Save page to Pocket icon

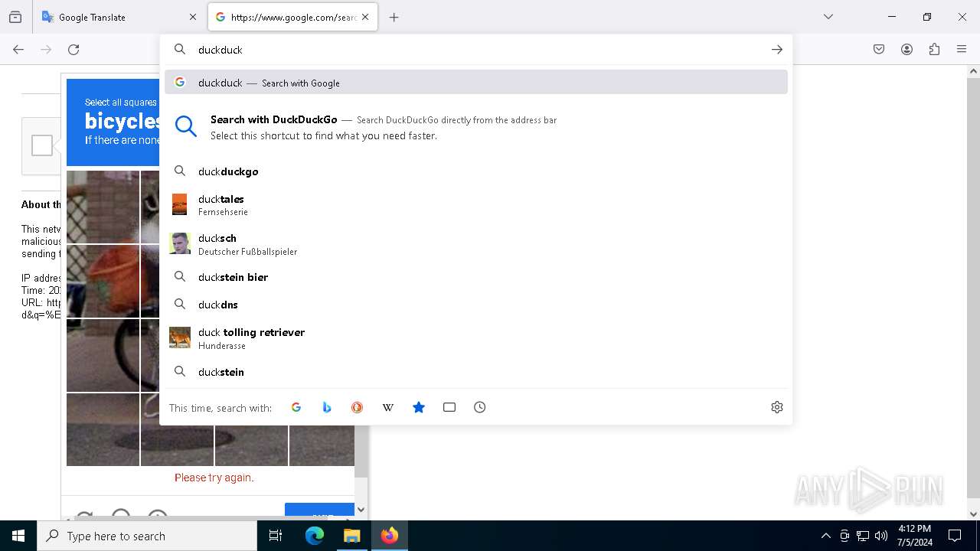coord(879,49)
